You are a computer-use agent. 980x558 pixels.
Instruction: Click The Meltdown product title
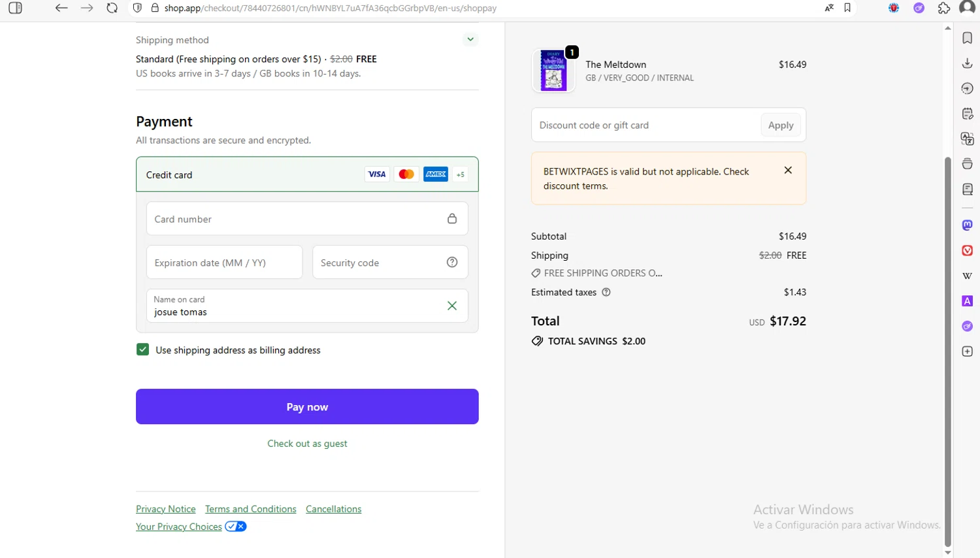pyautogui.click(x=616, y=64)
